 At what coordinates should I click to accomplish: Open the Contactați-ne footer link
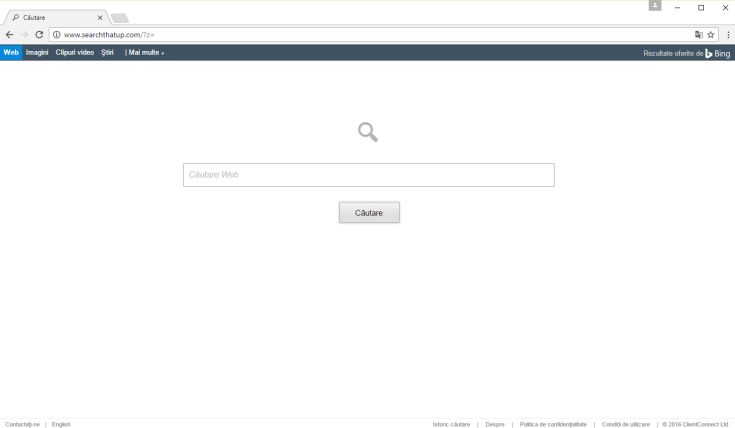(22, 424)
